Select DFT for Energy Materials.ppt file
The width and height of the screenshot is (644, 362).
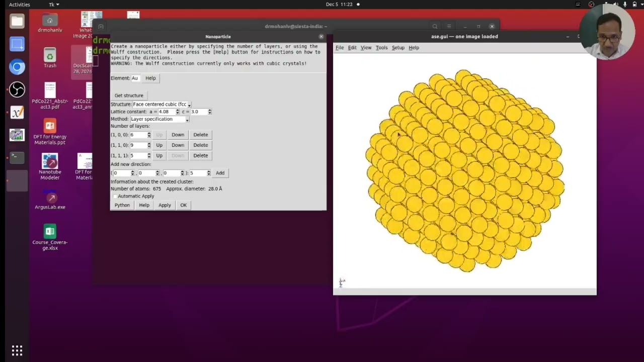(x=50, y=132)
